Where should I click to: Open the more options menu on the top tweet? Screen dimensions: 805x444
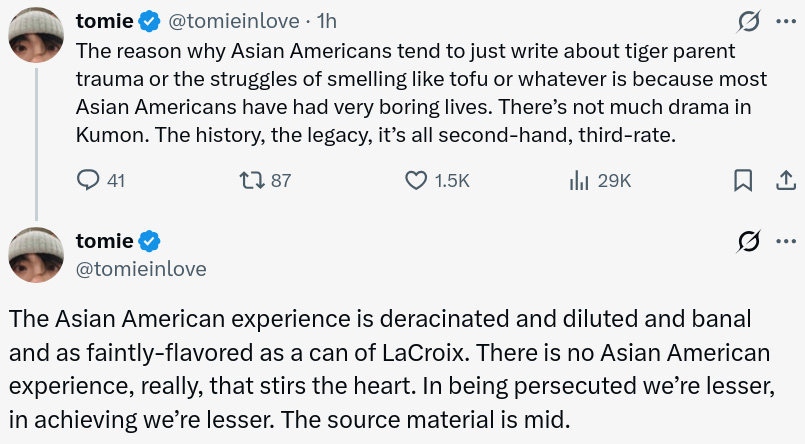click(x=786, y=20)
